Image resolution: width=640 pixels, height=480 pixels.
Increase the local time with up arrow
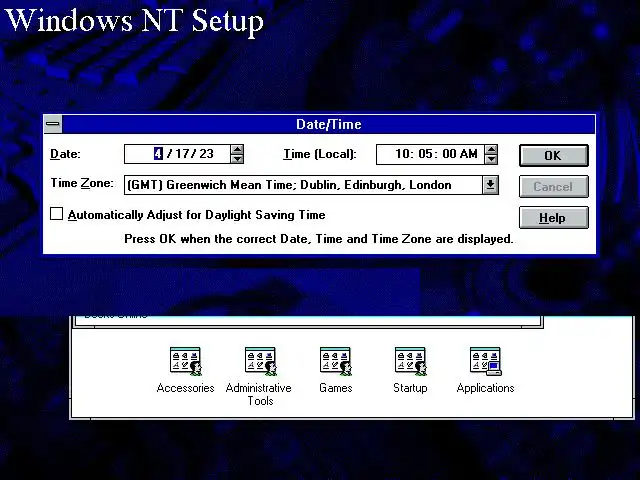pyautogui.click(x=491, y=150)
